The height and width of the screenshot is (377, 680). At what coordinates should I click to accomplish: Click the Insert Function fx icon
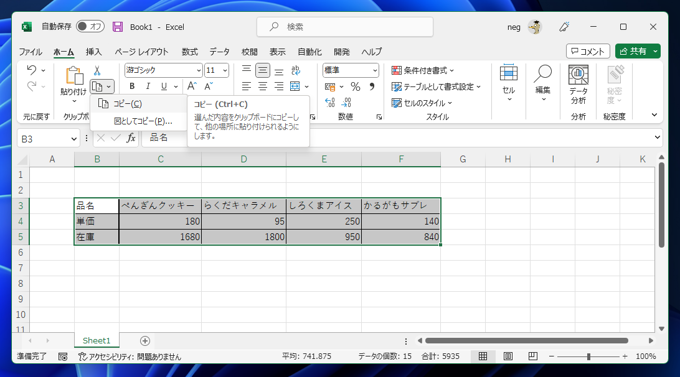tap(131, 138)
